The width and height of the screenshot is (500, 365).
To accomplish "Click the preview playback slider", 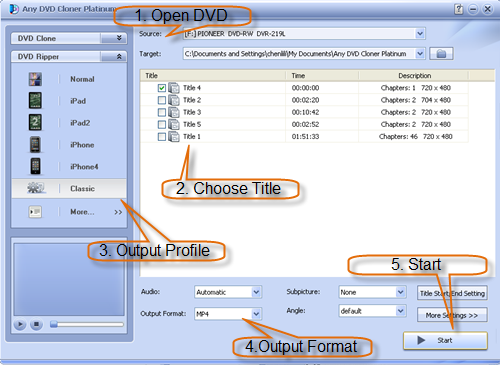I will click(x=87, y=324).
